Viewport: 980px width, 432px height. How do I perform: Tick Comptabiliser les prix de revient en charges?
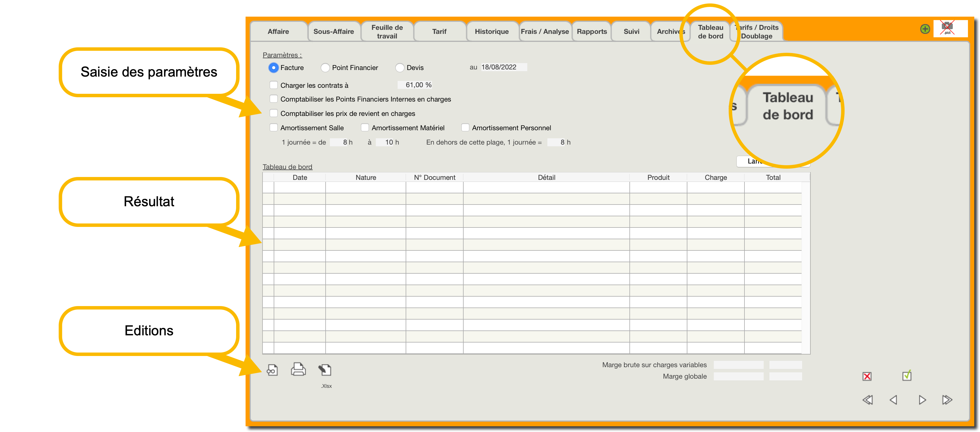coord(273,113)
